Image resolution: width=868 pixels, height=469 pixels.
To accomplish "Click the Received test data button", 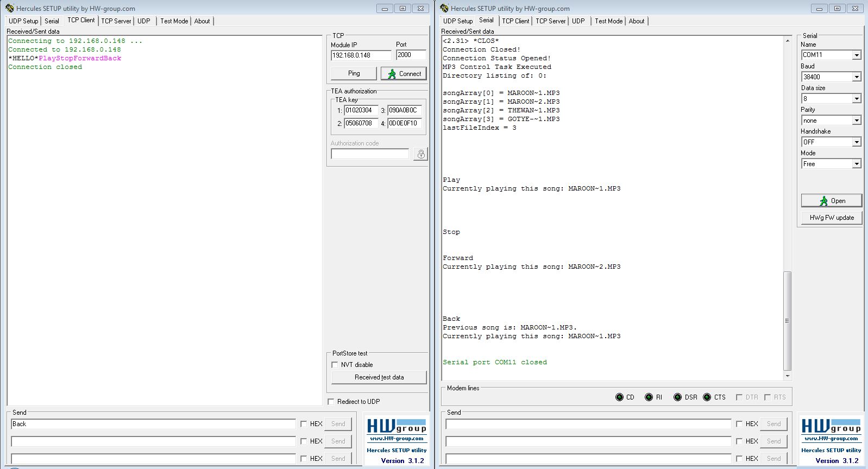I will [379, 377].
